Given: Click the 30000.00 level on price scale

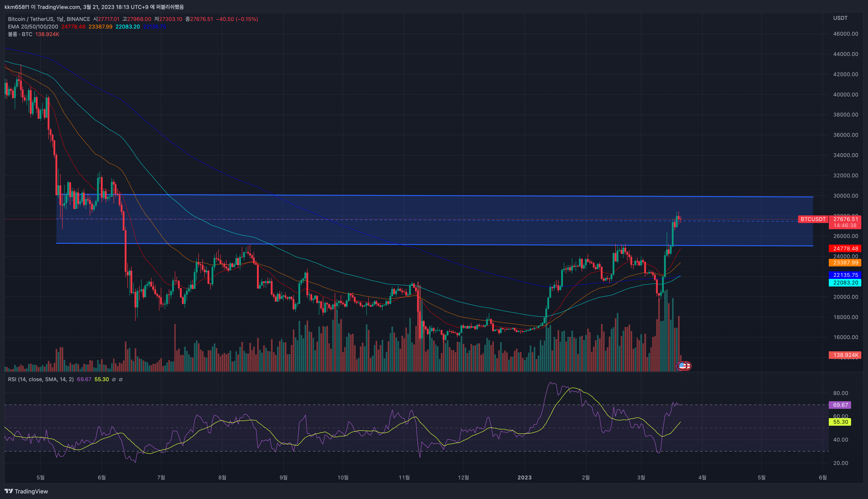Looking at the screenshot, I should tap(845, 196).
